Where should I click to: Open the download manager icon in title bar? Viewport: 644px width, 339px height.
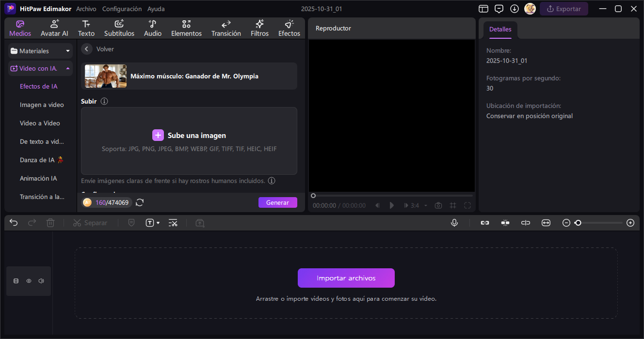(515, 9)
